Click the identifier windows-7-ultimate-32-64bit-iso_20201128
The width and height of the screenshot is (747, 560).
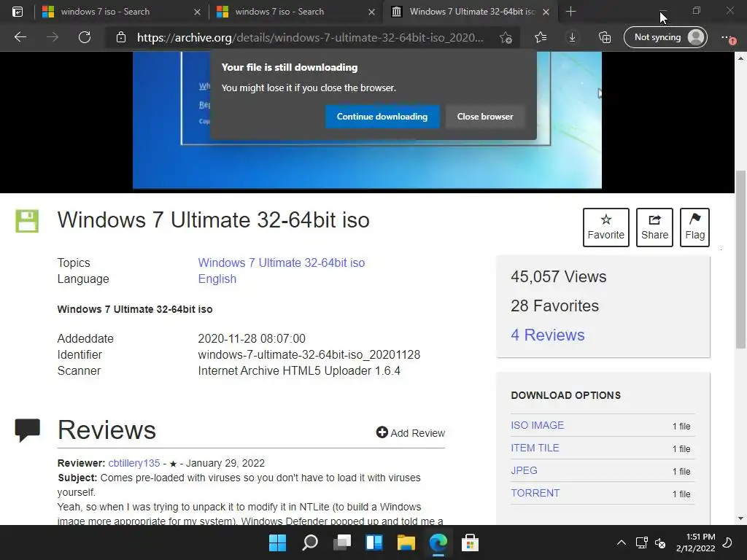pyautogui.click(x=309, y=355)
